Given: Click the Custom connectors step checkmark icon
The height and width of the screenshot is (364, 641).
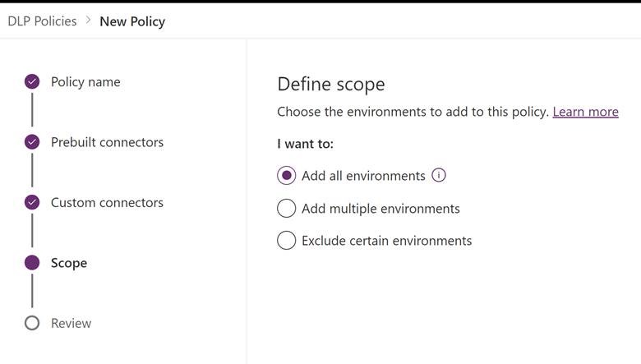Looking at the screenshot, I should 32,202.
